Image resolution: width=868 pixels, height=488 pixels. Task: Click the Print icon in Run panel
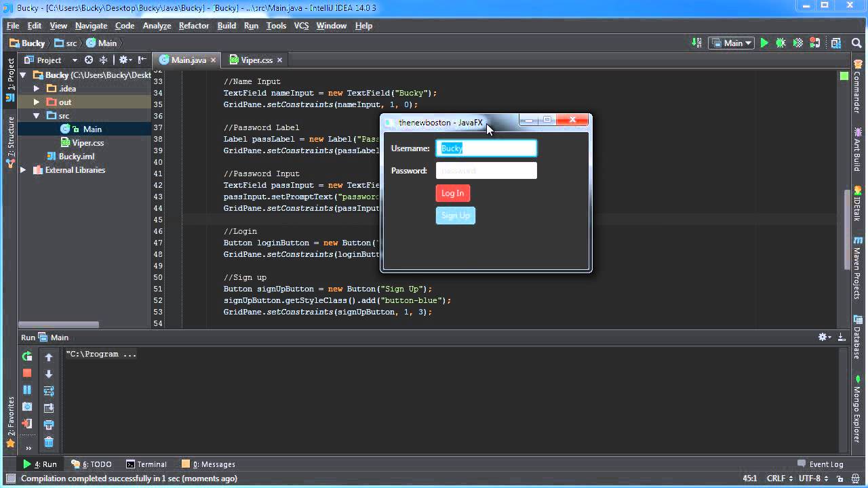[49, 425]
